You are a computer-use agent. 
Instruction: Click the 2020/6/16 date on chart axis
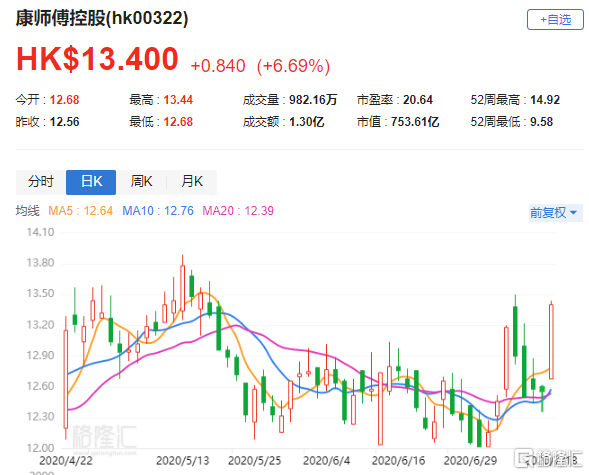[399, 461]
